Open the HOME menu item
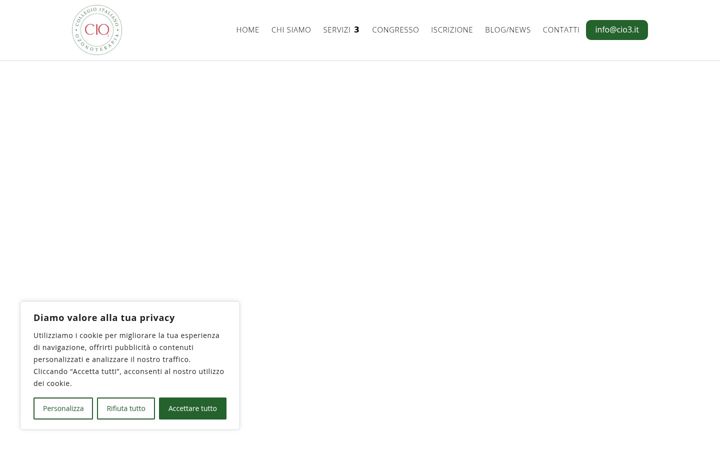The image size is (720, 450). click(x=248, y=30)
